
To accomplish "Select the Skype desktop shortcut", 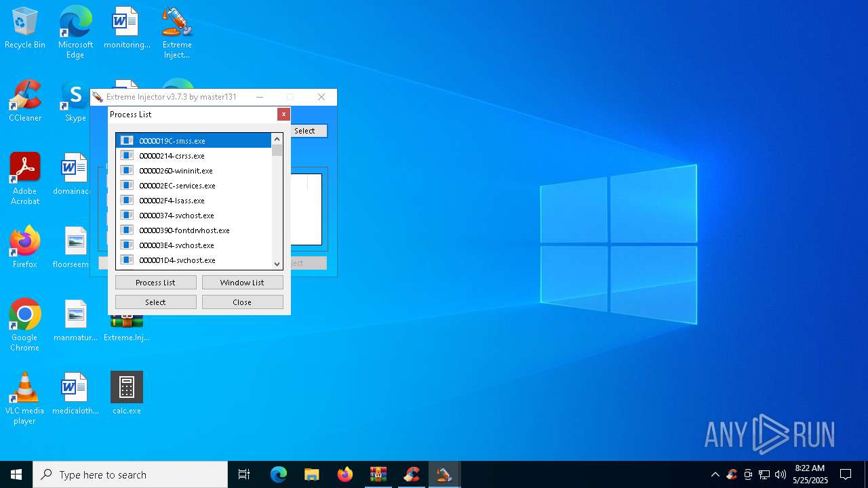I will point(75,102).
